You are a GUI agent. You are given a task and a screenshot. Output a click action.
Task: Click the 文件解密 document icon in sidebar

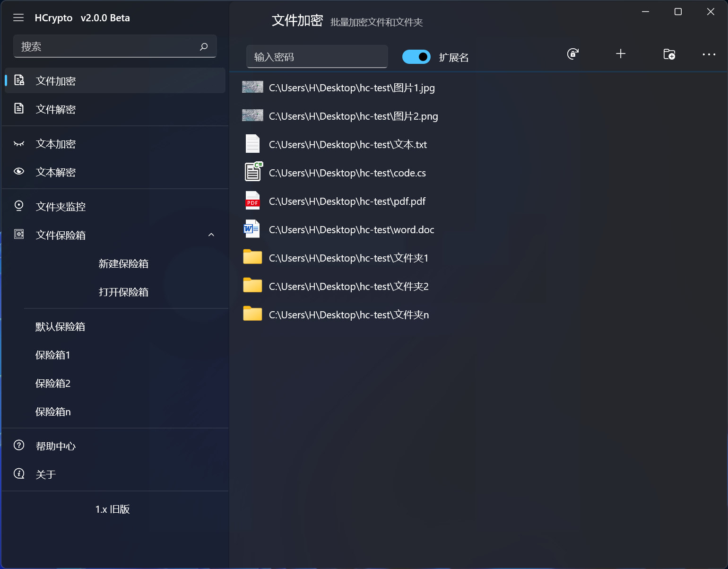click(x=19, y=109)
